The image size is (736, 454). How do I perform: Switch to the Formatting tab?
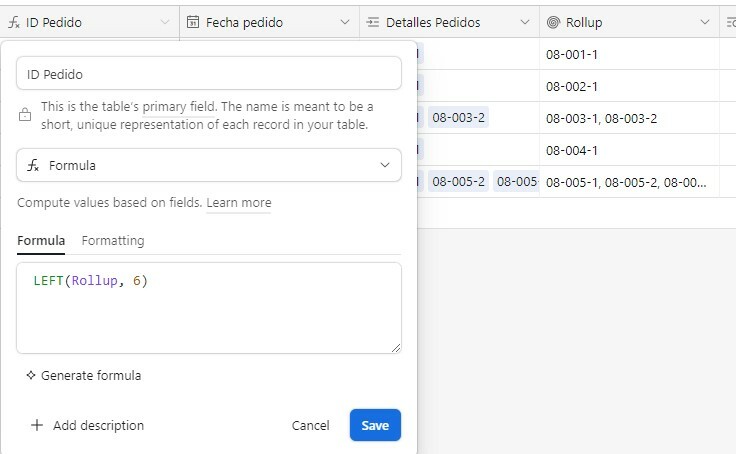pos(113,240)
